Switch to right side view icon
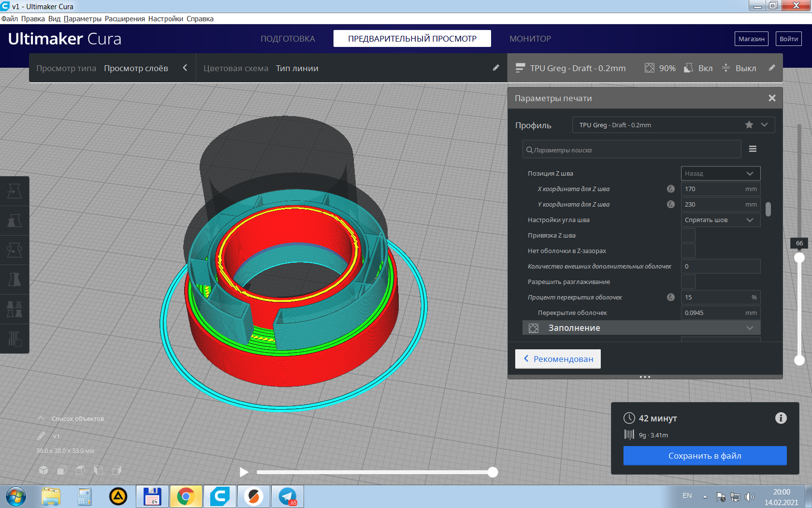The height and width of the screenshot is (508, 812). (x=117, y=470)
